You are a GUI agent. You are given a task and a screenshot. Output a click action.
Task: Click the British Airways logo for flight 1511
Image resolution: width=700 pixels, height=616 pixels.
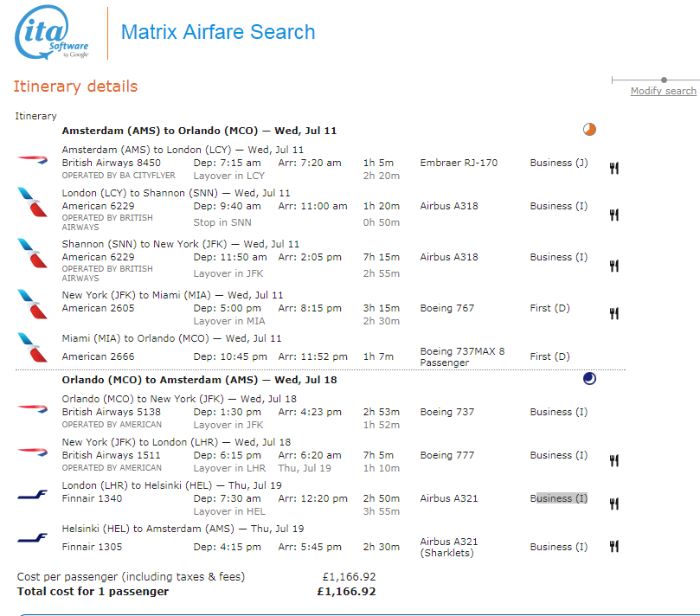coord(33,452)
